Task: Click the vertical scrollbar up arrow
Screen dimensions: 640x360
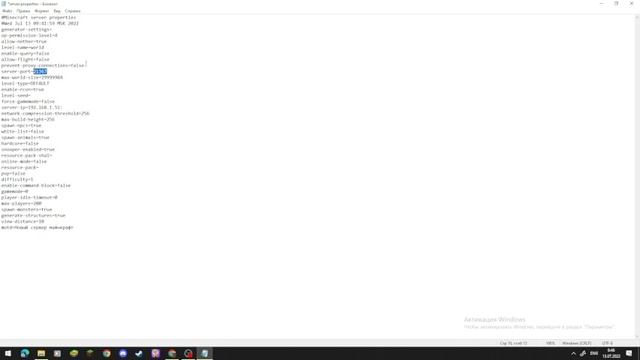Action: (637, 17)
